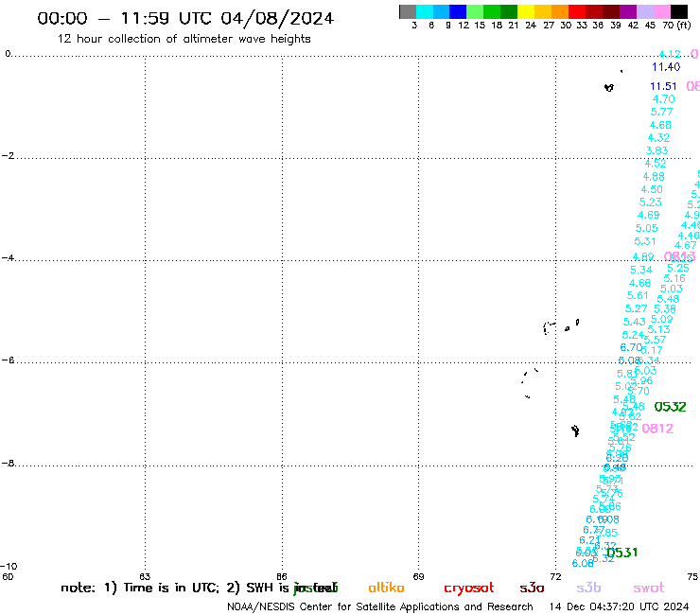Click the 4.66 wave height reading
The height and width of the screenshot is (615, 700).
(639, 283)
